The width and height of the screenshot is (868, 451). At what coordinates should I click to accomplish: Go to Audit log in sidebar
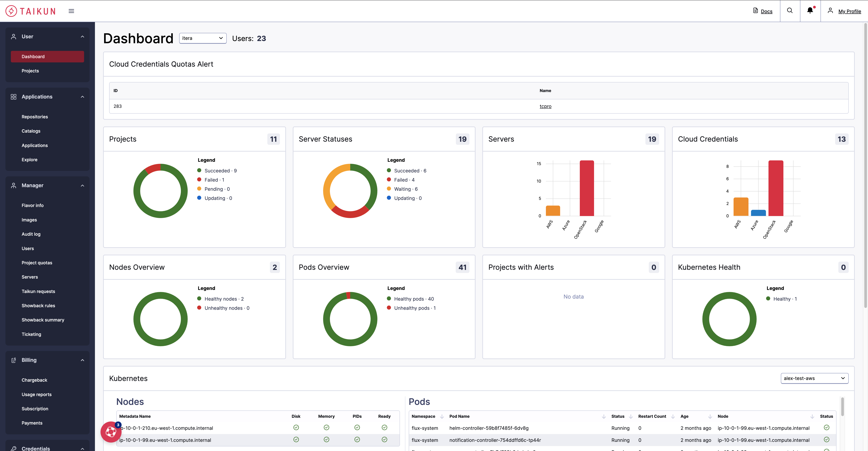coord(31,234)
